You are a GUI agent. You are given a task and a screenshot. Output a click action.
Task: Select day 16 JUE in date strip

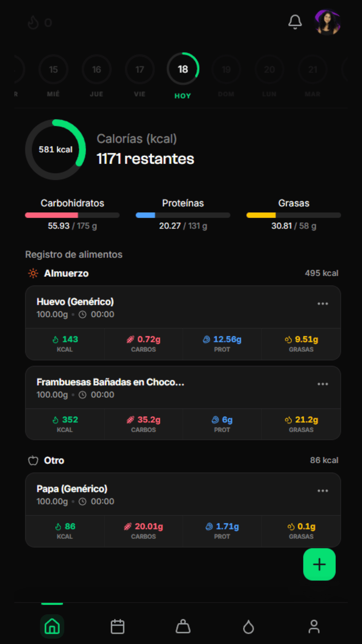click(x=96, y=76)
